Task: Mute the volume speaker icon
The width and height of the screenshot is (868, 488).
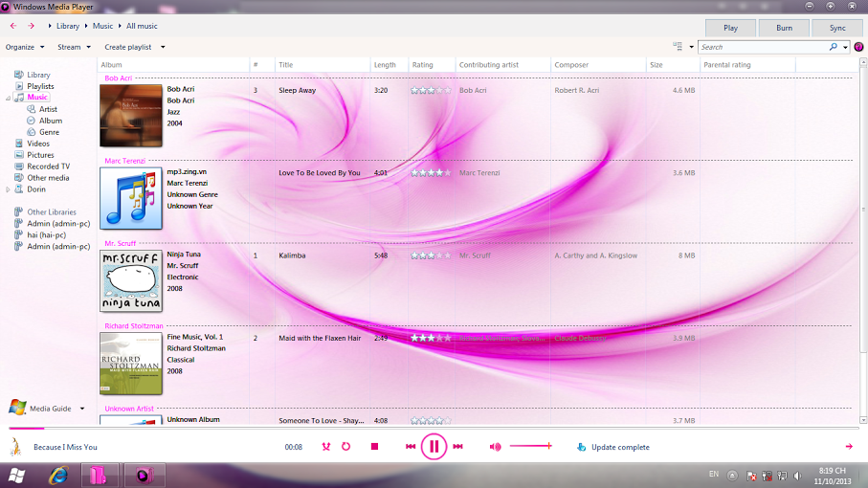Action: pyautogui.click(x=495, y=447)
